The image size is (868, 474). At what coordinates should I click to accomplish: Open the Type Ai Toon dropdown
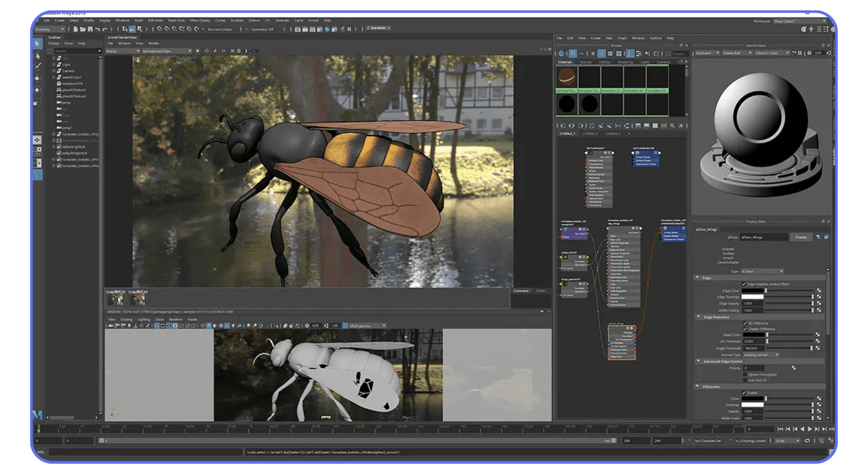coord(762,271)
